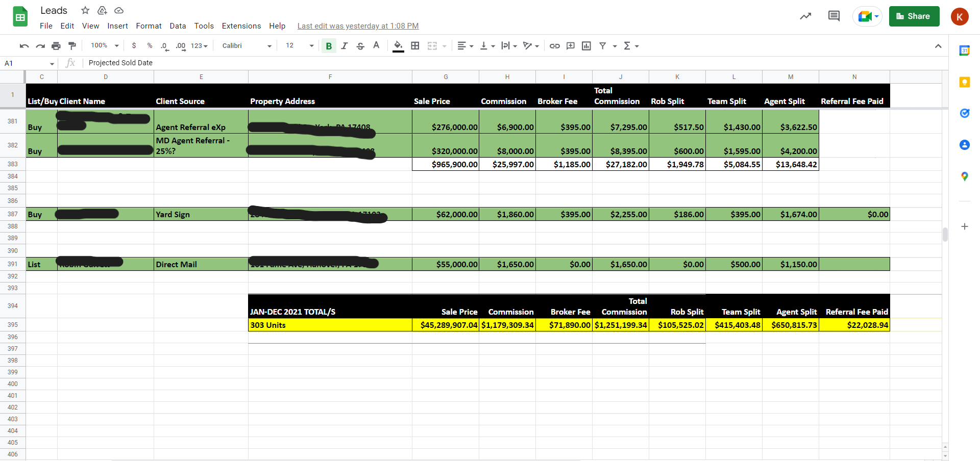The width and height of the screenshot is (980, 461).
Task: Open the Calibri font dropdown
Action: click(x=247, y=46)
